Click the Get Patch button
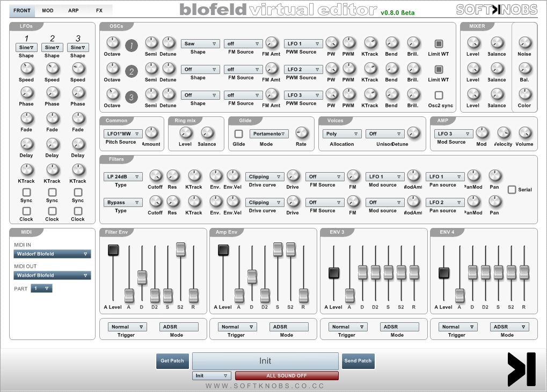 [172, 361]
